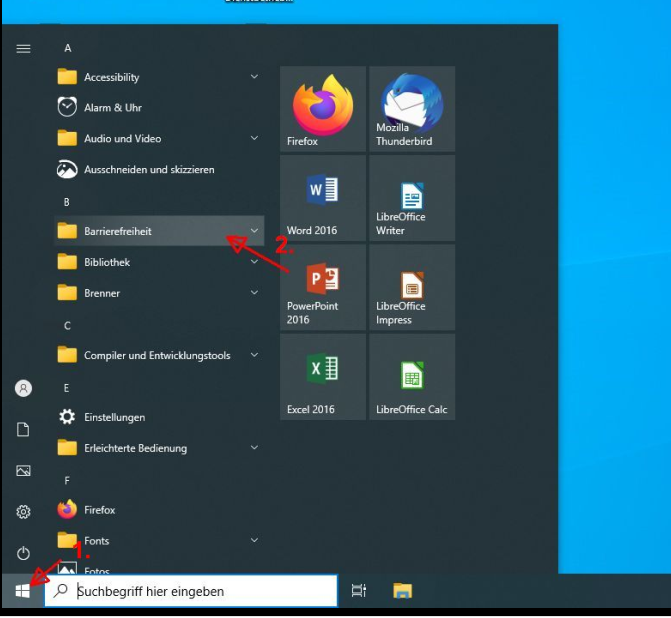The width and height of the screenshot is (671, 618).
Task: Open the Bibliothek folder
Action: click(159, 262)
